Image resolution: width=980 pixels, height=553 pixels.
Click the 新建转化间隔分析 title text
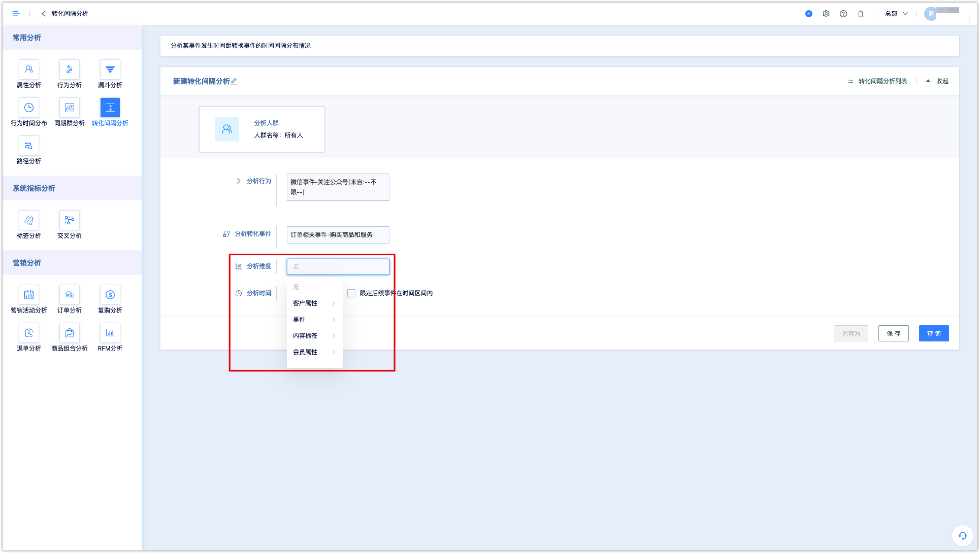tap(201, 81)
